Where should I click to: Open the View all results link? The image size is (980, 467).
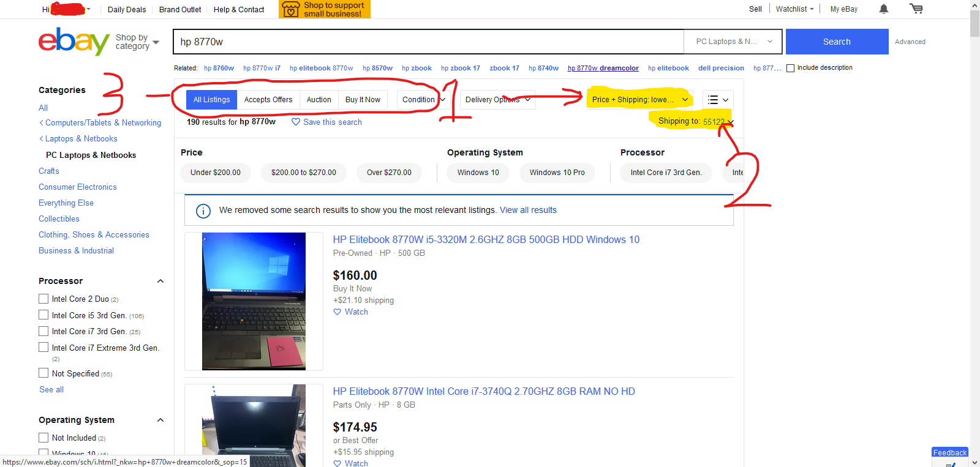tap(528, 211)
